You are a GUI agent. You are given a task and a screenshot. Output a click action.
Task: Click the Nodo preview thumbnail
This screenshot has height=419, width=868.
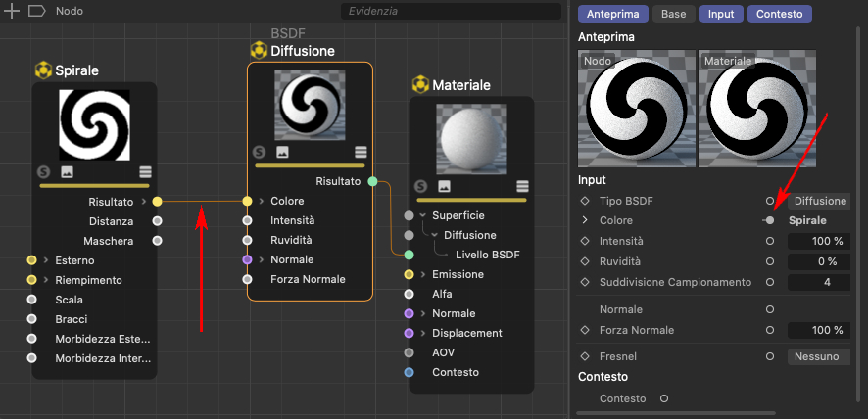[x=637, y=109]
